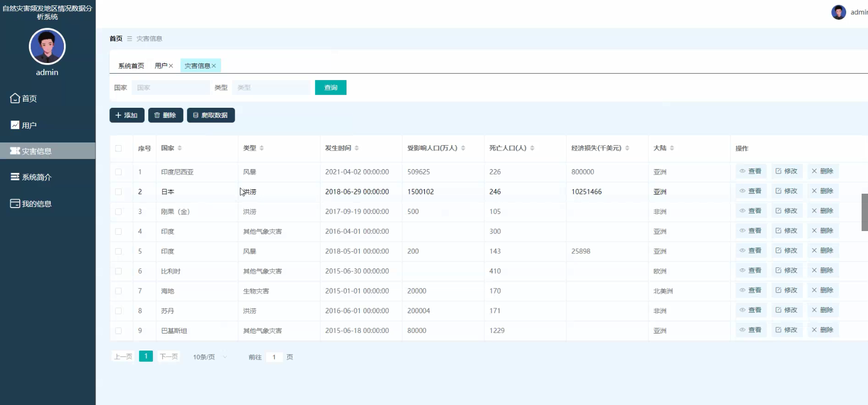
Task: Click the sidebar admin avatar
Action: point(47,46)
